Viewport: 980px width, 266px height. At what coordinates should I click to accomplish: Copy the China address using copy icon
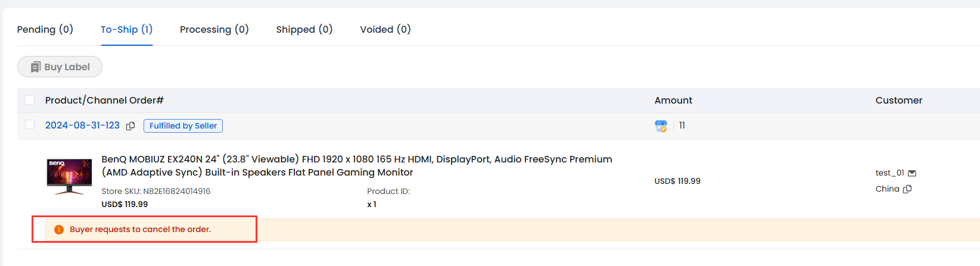point(907,189)
